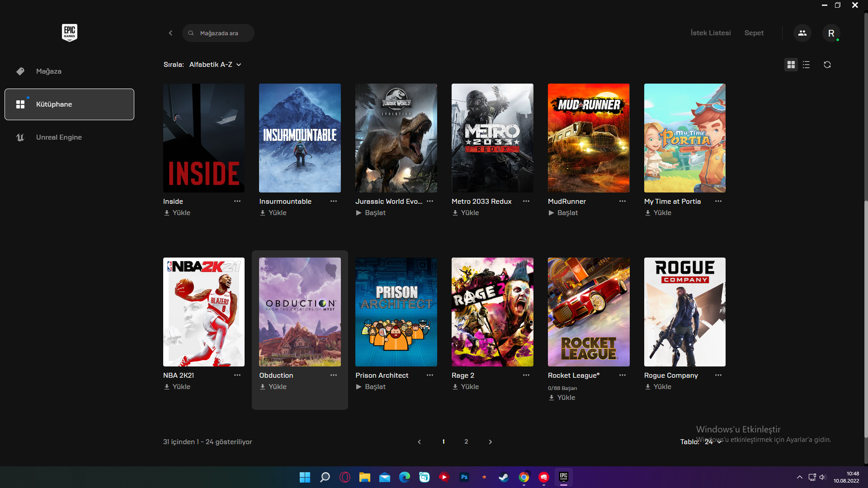Go back using the arrow beside search
This screenshot has width=868, height=488.
170,33
